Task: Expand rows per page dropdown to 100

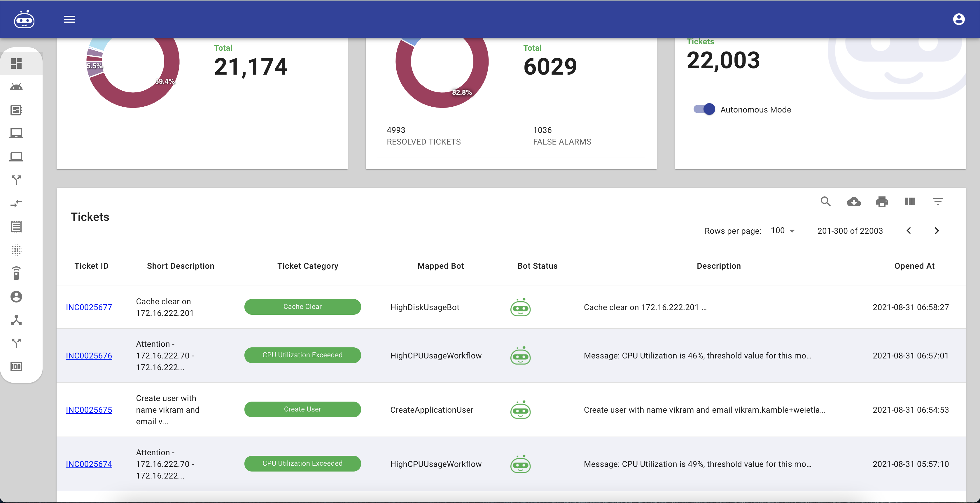Action: [x=782, y=230]
